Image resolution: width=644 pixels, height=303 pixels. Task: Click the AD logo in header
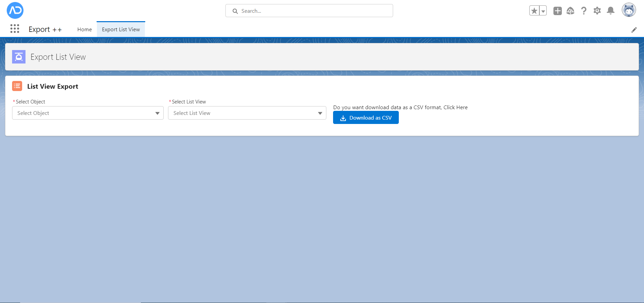coord(15,10)
